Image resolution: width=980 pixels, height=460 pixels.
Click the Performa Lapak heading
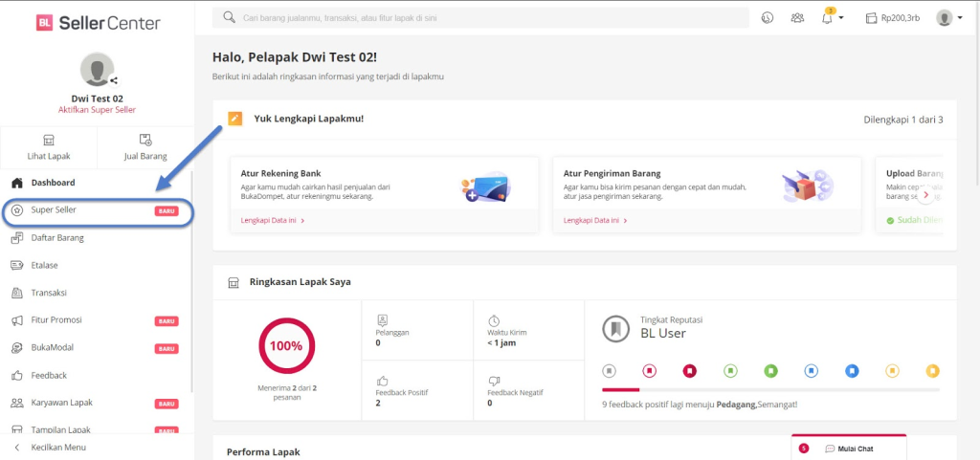tap(263, 451)
